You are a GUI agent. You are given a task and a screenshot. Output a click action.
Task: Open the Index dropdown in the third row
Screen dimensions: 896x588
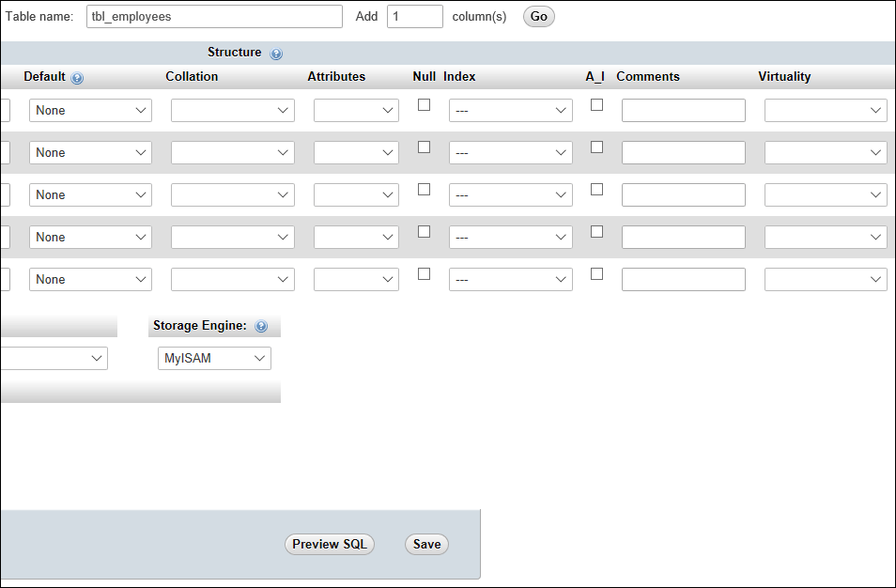click(510, 195)
